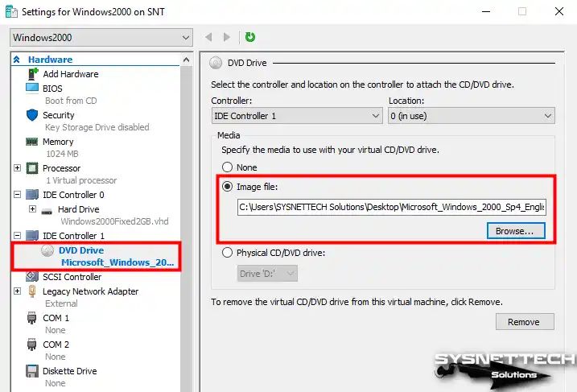Click the 'Key Storage Drive disabled' text

97,127
